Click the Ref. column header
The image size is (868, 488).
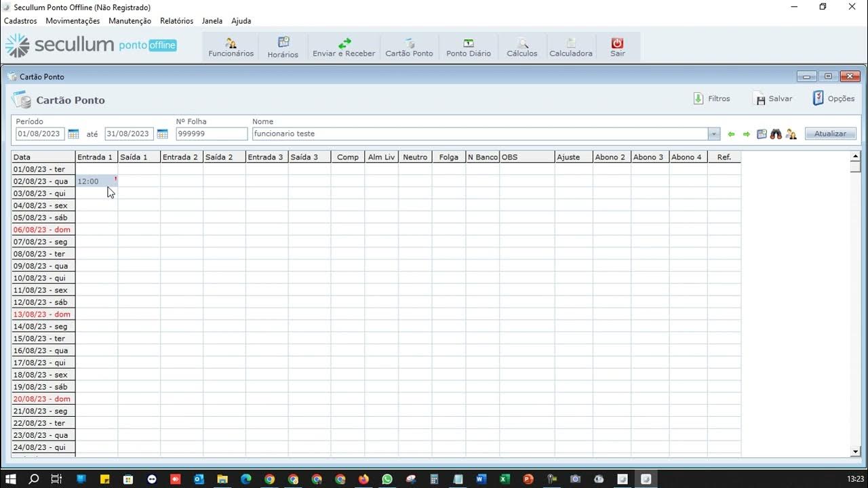click(x=724, y=157)
